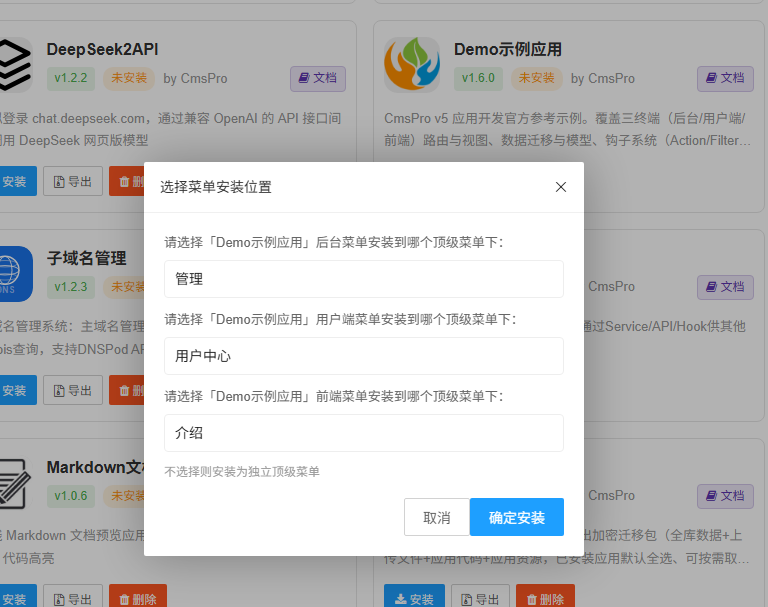Viewport: 768px width, 607px height.
Task: Click the v1.0.6 version tag on Markdown app
Action: [71, 496]
